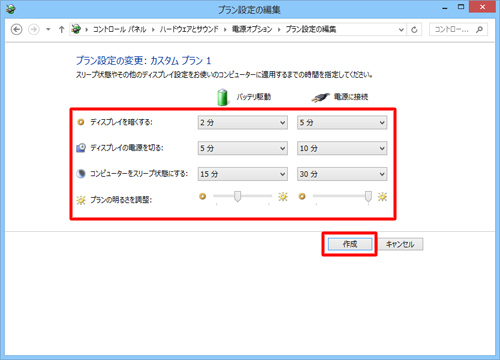Open コントロール パネル breadcrumb
This screenshot has width=500, height=360.
point(119,29)
